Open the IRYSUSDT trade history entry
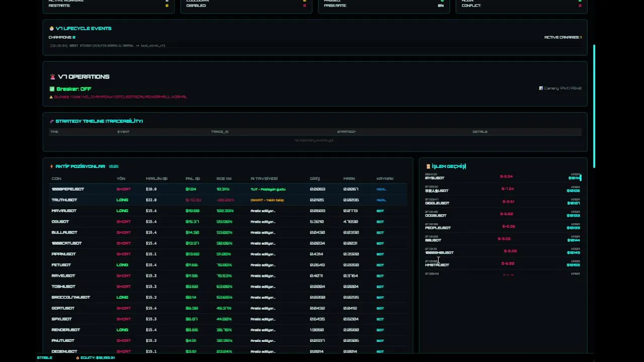The image size is (644, 362). point(503,176)
